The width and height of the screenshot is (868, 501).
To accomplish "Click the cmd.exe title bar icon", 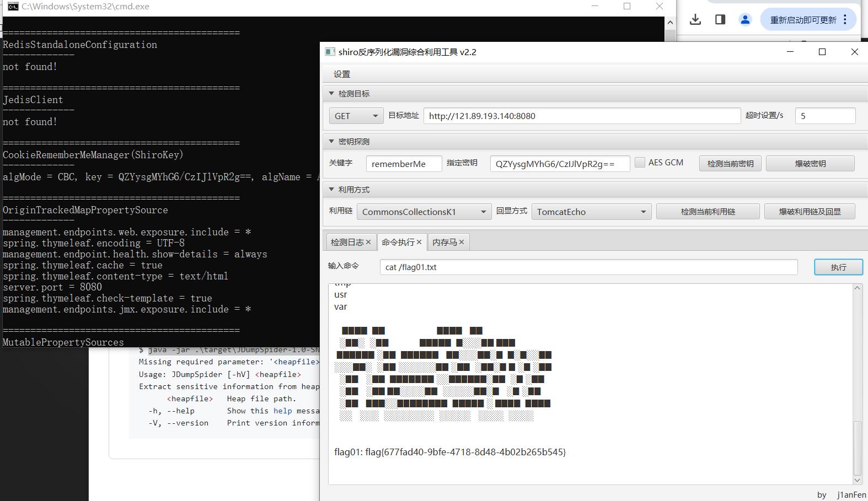I will pyautogui.click(x=12, y=7).
